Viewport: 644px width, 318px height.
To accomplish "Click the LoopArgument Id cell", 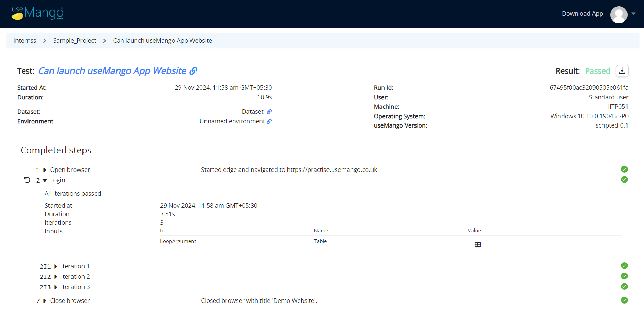I will [178, 241].
